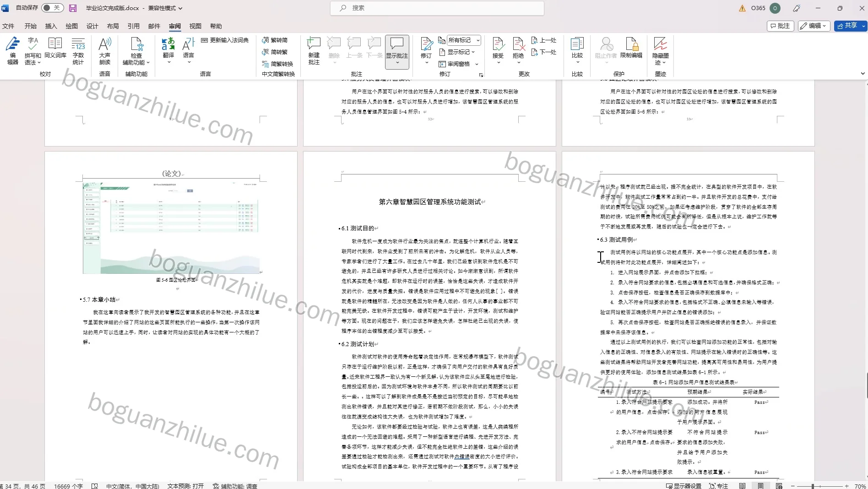The width and height of the screenshot is (868, 489).
Task: Open Word Count (字数统计)
Action: click(x=78, y=51)
